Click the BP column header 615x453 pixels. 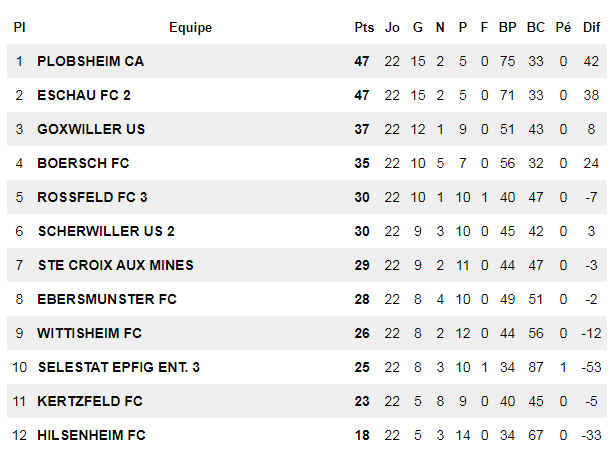tap(508, 27)
